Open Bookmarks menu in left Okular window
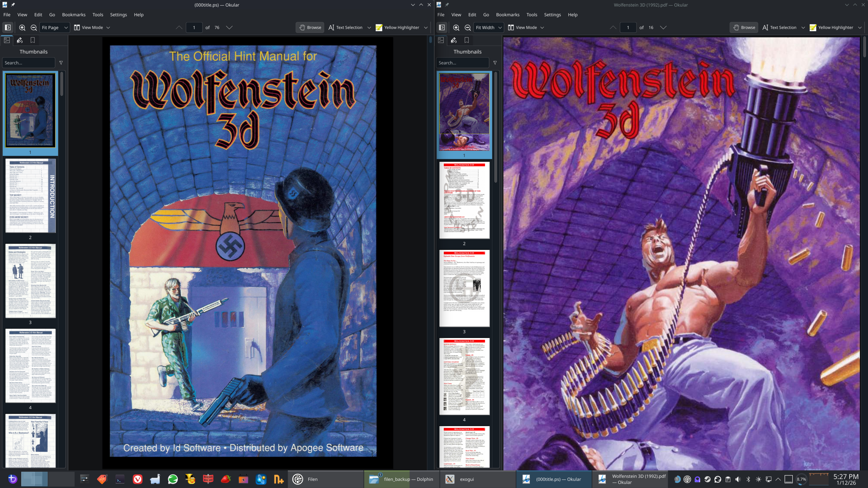 click(x=74, y=15)
